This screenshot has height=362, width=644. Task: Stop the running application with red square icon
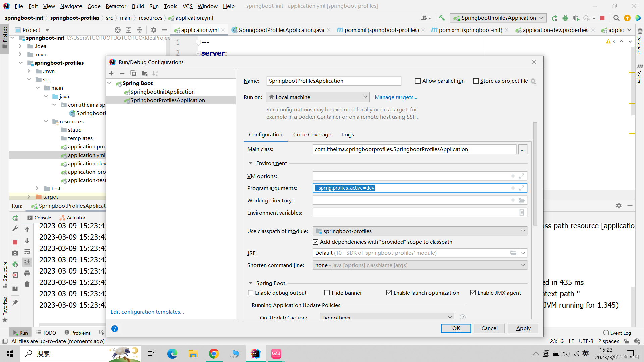(602, 18)
